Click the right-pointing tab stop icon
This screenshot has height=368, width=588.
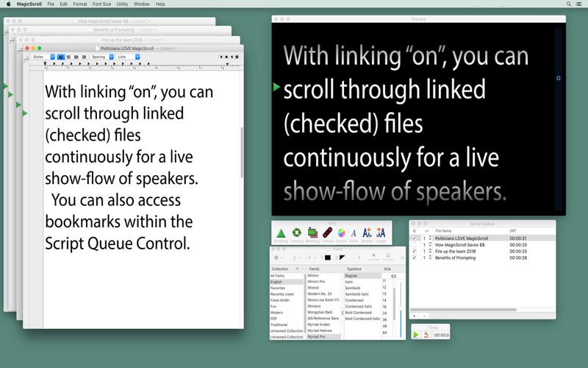click(221, 57)
